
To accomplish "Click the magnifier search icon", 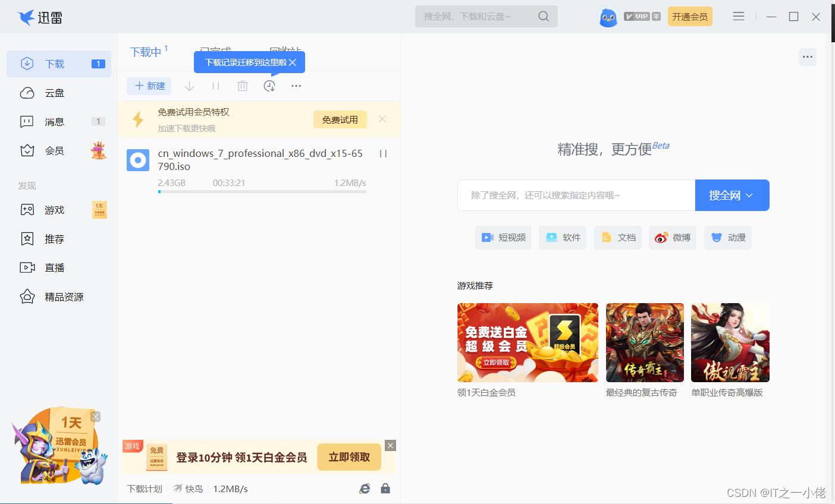I will tap(544, 17).
